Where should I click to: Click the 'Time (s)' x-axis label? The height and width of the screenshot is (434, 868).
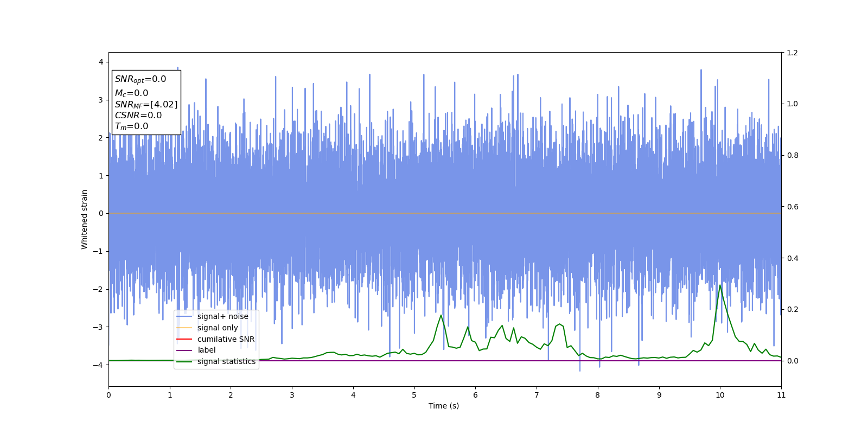point(444,406)
